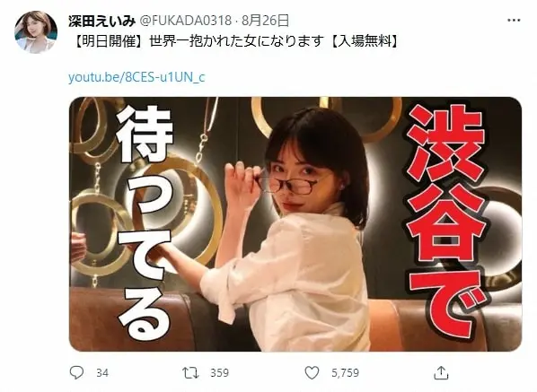Viewport: 537px width, 392px height.
Task: Click the 【入場無料】 part of tweet text
Action: 365,42
